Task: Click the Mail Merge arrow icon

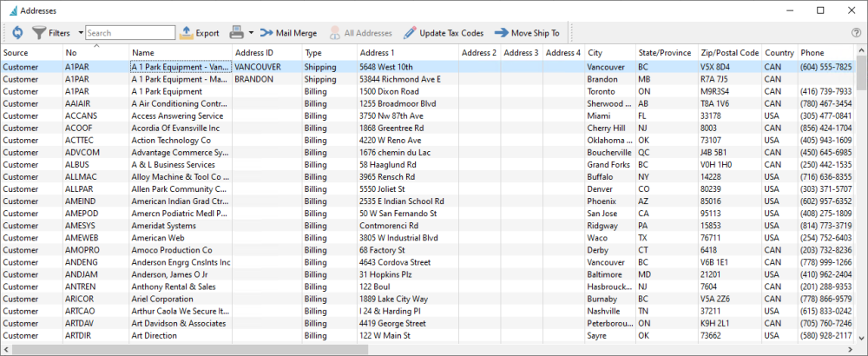Action: click(266, 33)
